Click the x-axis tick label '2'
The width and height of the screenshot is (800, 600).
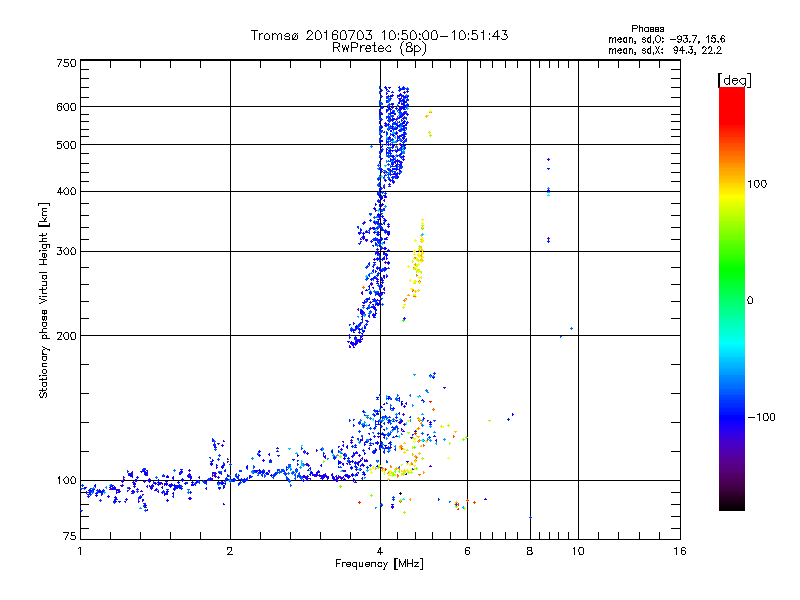click(230, 551)
